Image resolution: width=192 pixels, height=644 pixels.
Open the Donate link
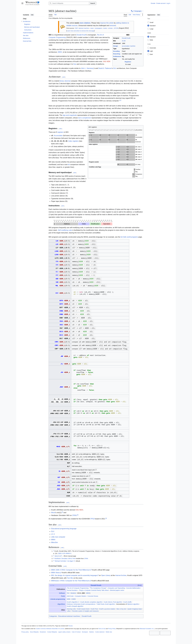pos(153,3)
